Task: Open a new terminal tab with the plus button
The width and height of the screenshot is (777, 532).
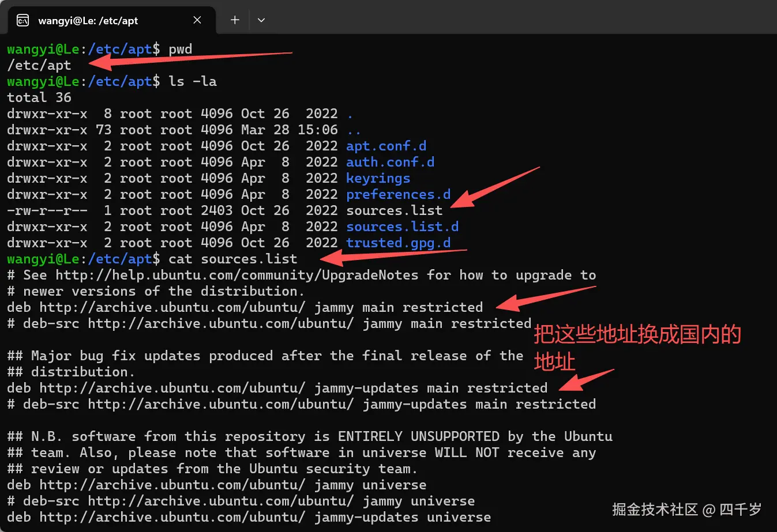Action: click(x=234, y=19)
